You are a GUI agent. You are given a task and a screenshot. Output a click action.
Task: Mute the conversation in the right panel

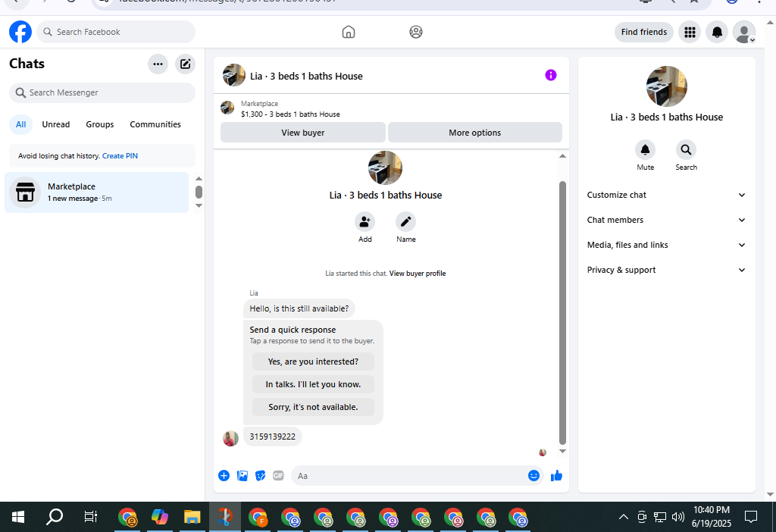pos(646,149)
